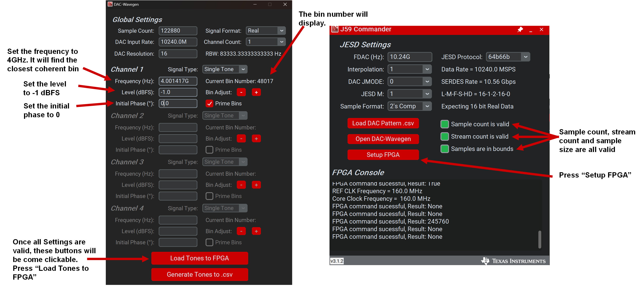Image resolution: width=644 pixels, height=286 pixels.
Task: Enable Prime Bins for Channel 3
Action: (209, 196)
